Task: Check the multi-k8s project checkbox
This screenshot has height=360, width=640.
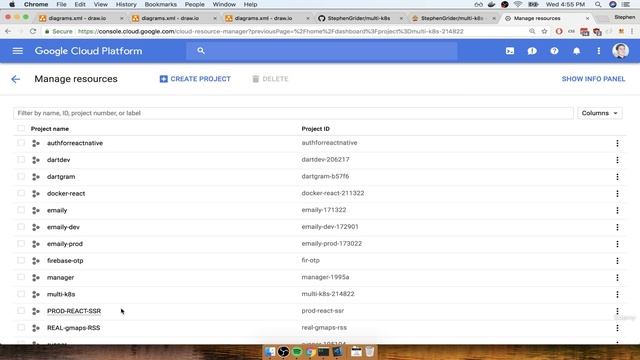Action: [21, 294]
